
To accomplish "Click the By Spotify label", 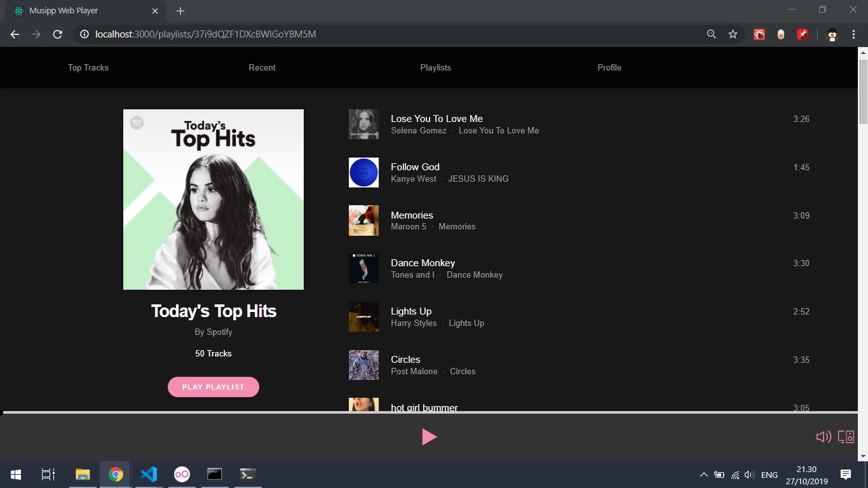I will pyautogui.click(x=214, y=332).
